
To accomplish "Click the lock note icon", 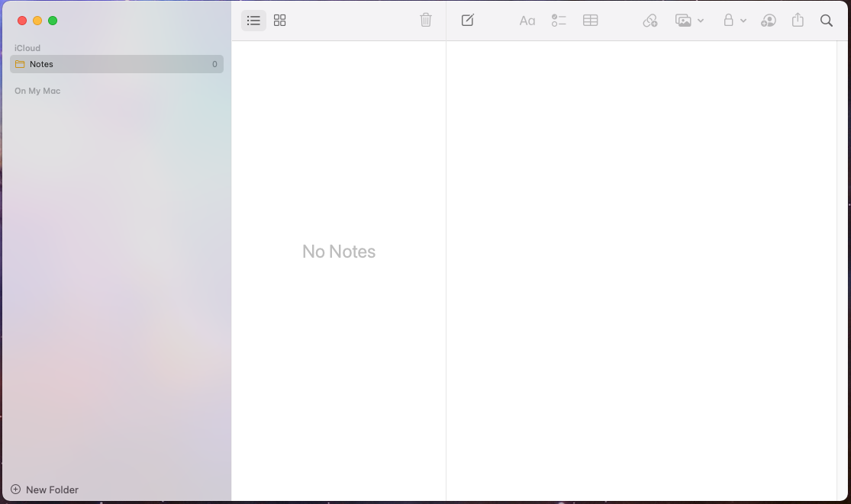I will pyautogui.click(x=728, y=20).
